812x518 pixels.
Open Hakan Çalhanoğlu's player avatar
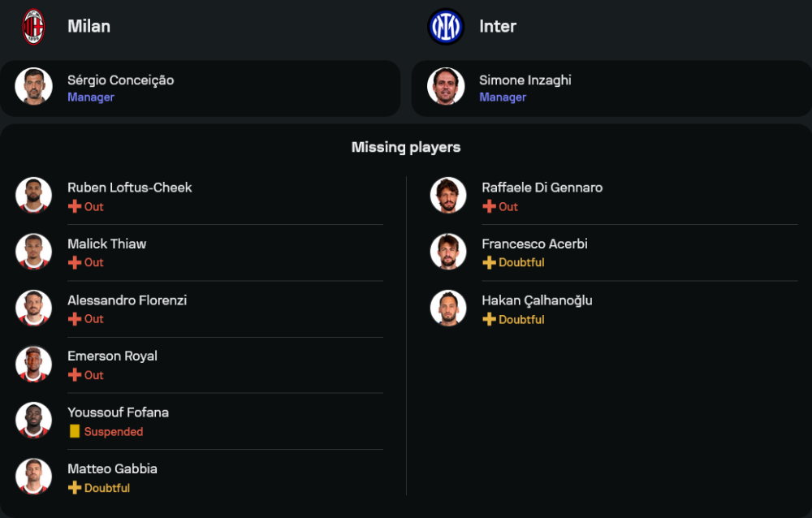(448, 308)
